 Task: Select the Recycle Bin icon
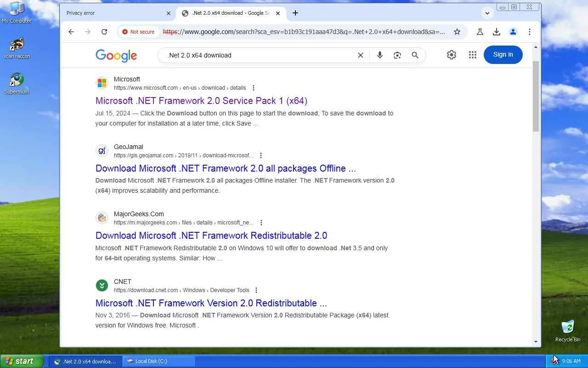pos(568,331)
